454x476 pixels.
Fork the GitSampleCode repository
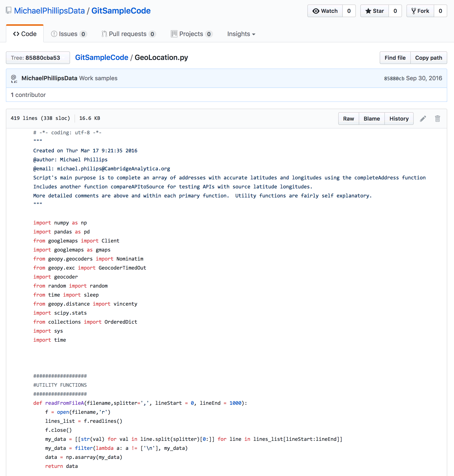(x=420, y=11)
